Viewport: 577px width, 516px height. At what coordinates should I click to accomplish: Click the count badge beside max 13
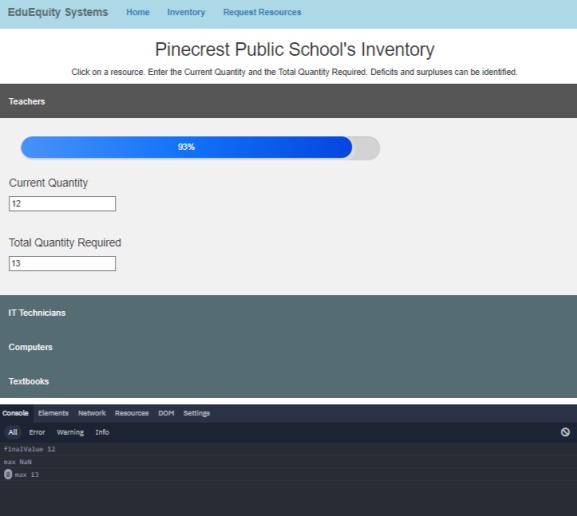pos(8,474)
